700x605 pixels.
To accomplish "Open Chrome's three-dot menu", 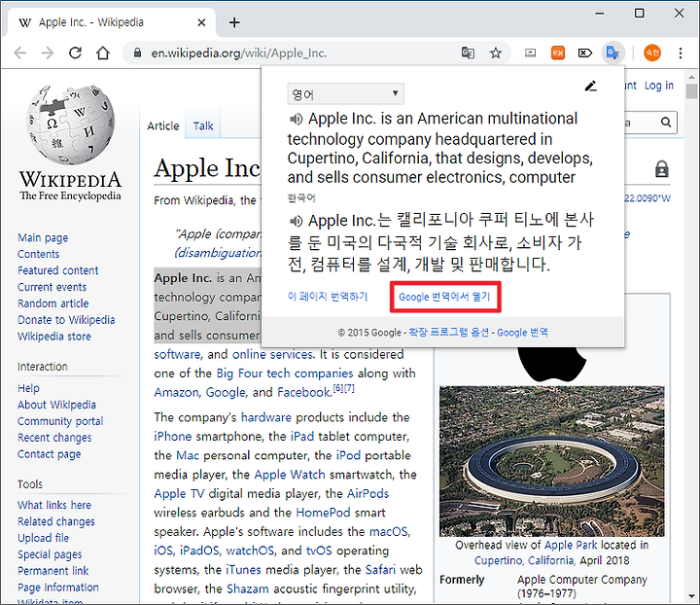I will (681, 53).
